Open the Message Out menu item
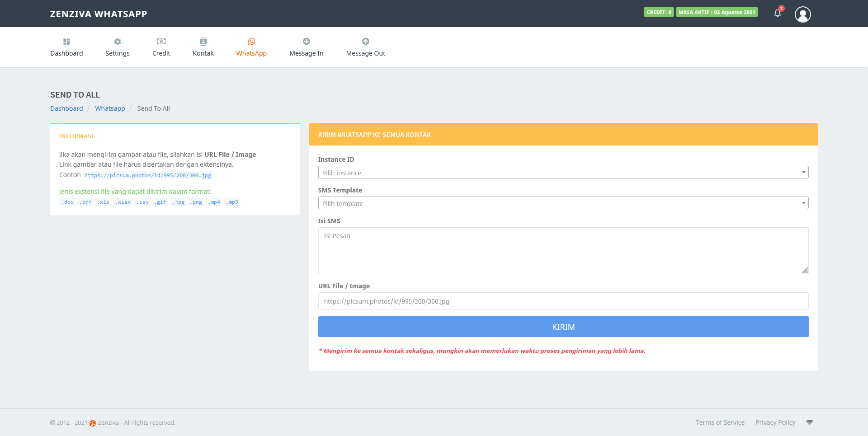 point(366,47)
